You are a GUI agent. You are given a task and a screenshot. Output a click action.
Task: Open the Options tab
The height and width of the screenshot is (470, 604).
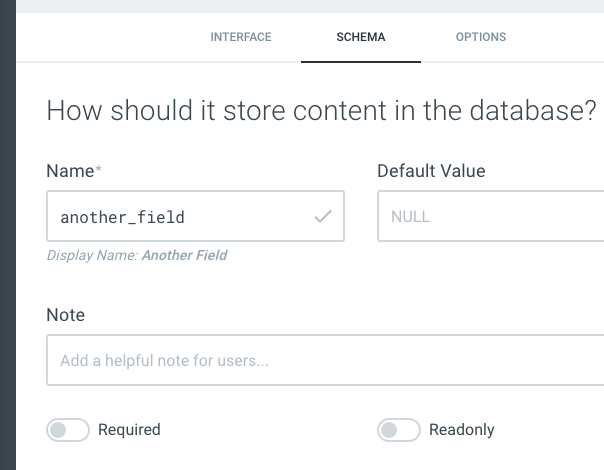tap(481, 37)
